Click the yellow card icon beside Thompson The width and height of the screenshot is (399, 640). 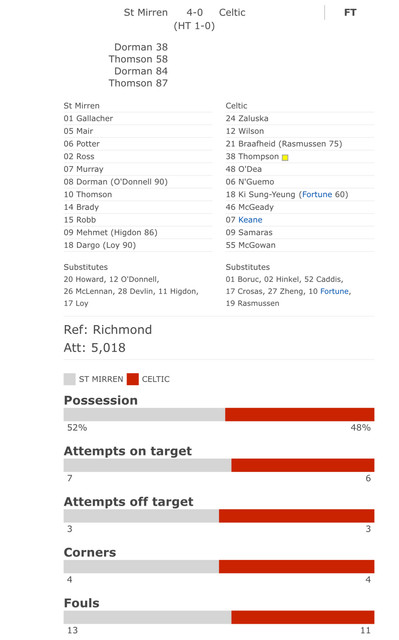[285, 158]
